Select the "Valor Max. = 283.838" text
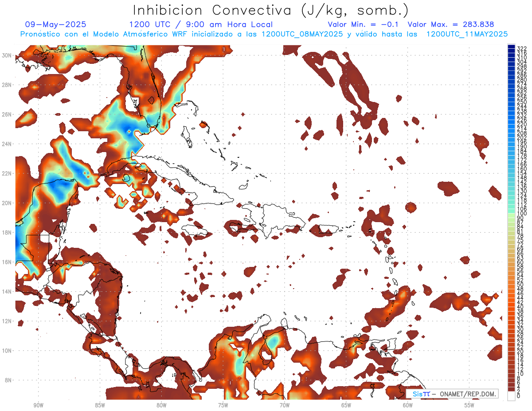The width and height of the screenshot is (532, 411). tap(451, 24)
